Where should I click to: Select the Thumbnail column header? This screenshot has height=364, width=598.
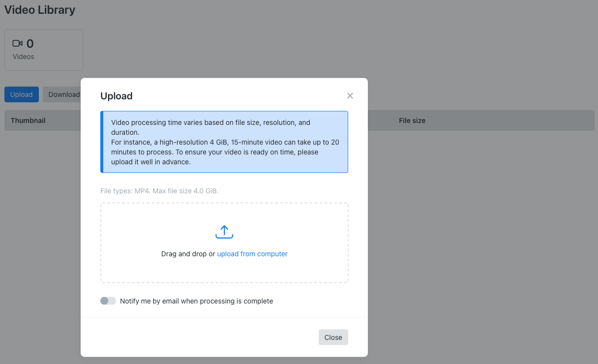click(28, 121)
